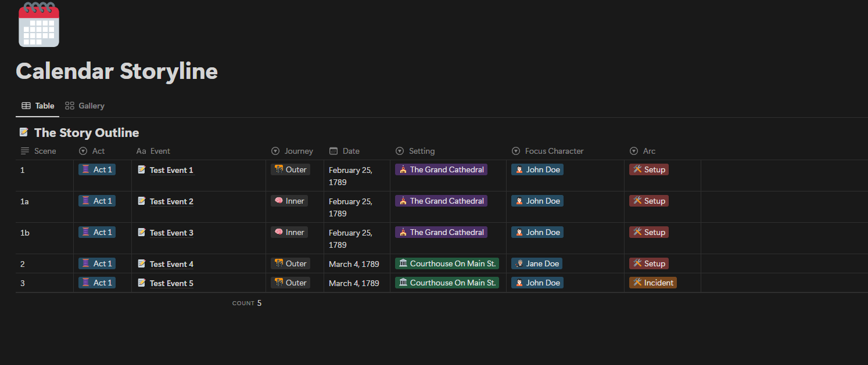Click the Gallery view icon
Screen dimensions: 868x365
pos(70,106)
